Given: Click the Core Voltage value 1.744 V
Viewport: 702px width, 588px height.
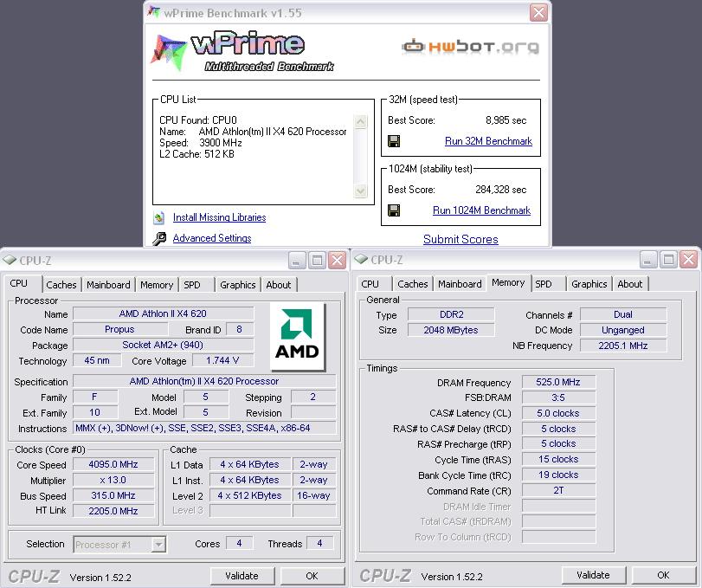Looking at the screenshot, I should click(x=222, y=360).
